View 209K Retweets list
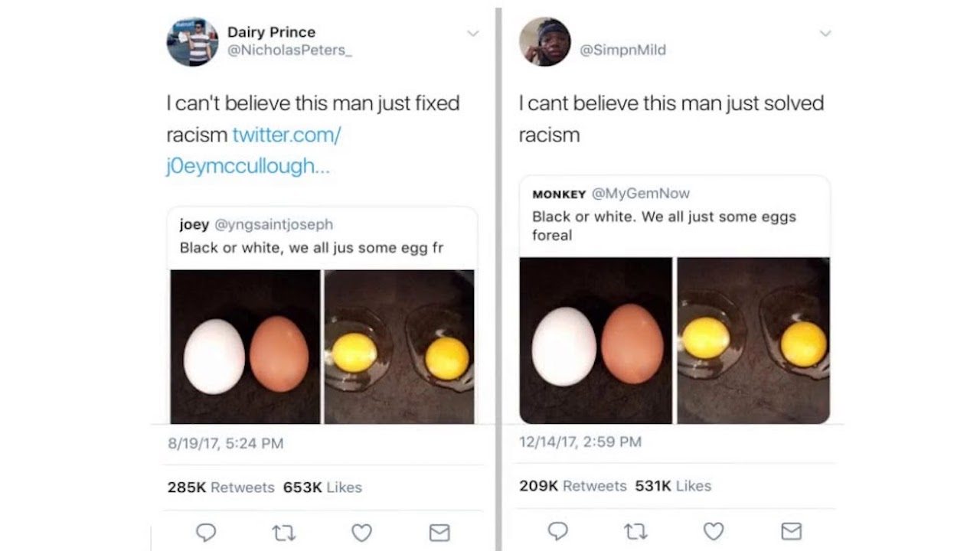Screen dimensions: 980x551 (572, 486)
